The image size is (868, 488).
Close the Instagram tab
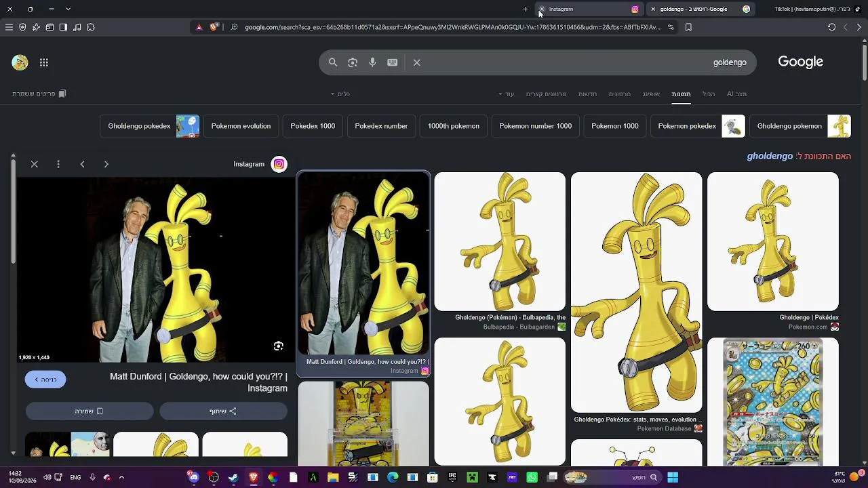[x=541, y=9]
